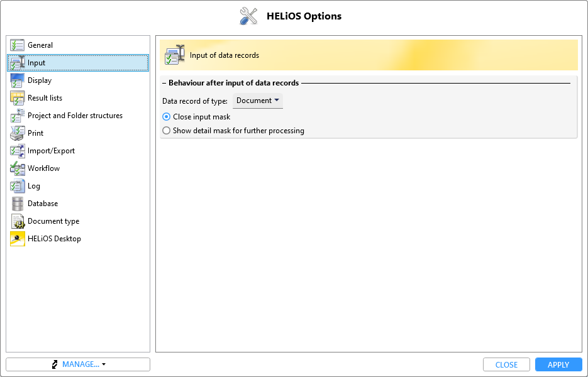Click the Project and Folder structures icon
588x377 pixels.
17,116
